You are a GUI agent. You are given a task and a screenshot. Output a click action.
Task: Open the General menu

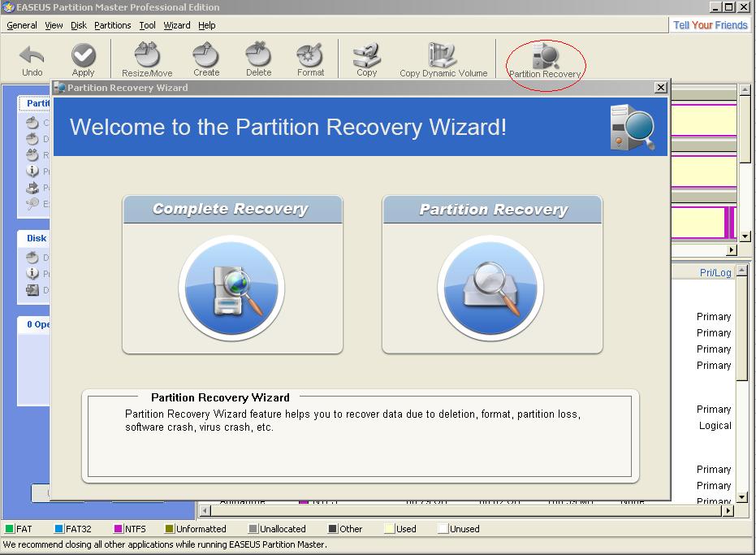[x=22, y=25]
